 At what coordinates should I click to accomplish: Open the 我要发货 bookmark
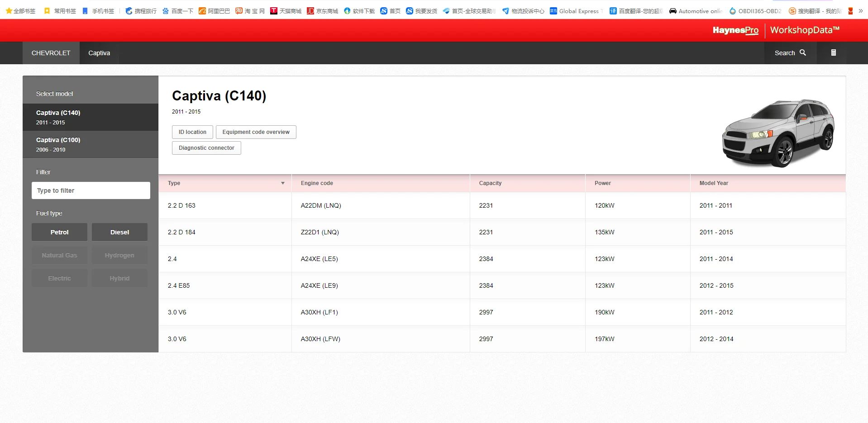pos(422,11)
